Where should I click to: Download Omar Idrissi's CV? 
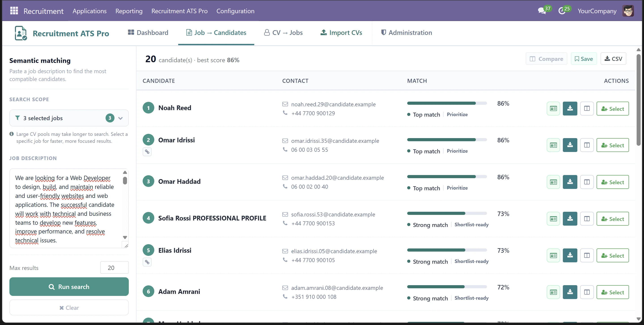[x=570, y=145]
